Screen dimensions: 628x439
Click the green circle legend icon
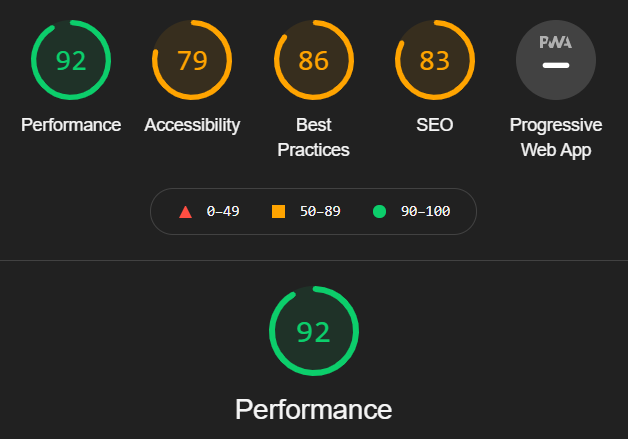click(x=379, y=211)
